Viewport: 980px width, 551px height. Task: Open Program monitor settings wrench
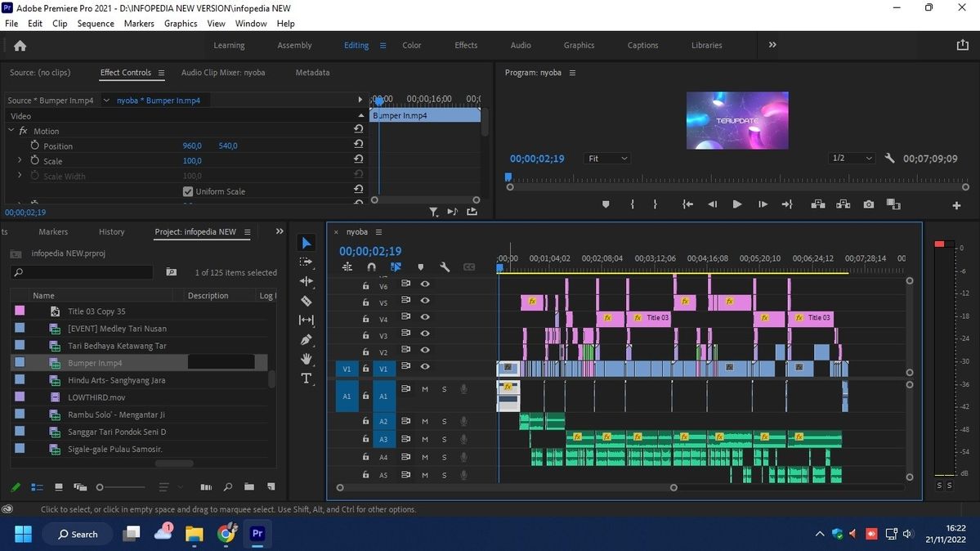pos(889,159)
